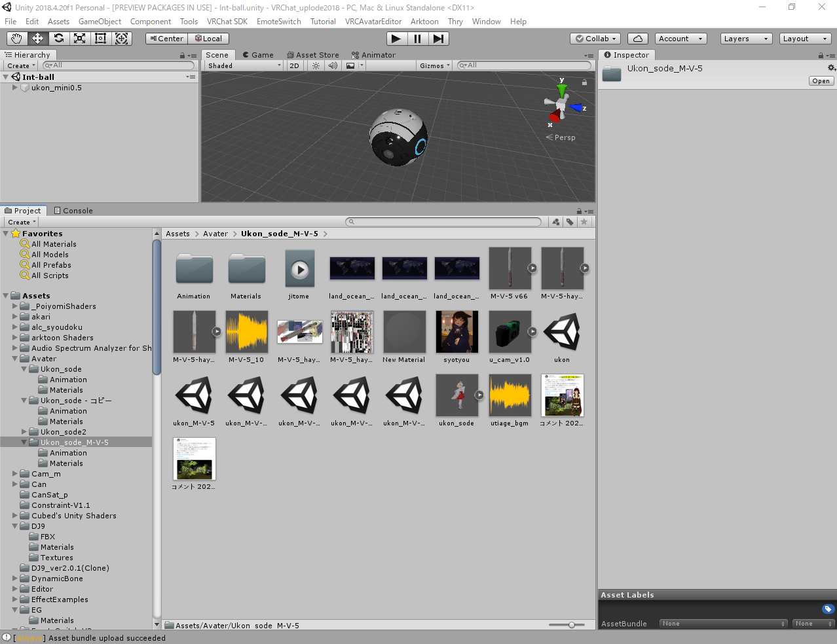Click Avater in breadcrumb path

[215, 234]
